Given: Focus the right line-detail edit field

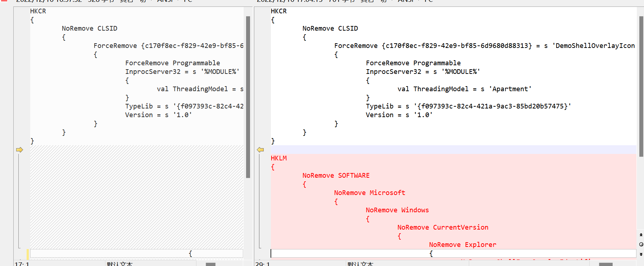Looking at the screenshot, I should pos(453,253).
